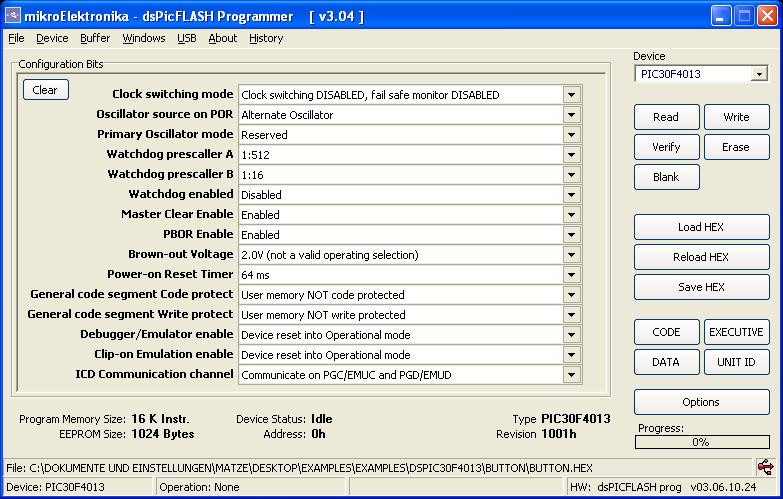Open the EXECUTIVE memory view
The width and height of the screenshot is (783, 499).
pos(737,332)
